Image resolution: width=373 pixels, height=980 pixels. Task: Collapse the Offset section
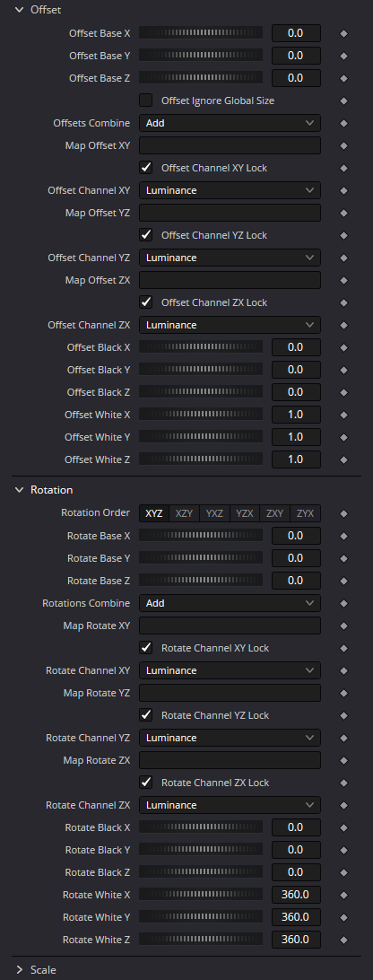pyautogui.click(x=19, y=10)
